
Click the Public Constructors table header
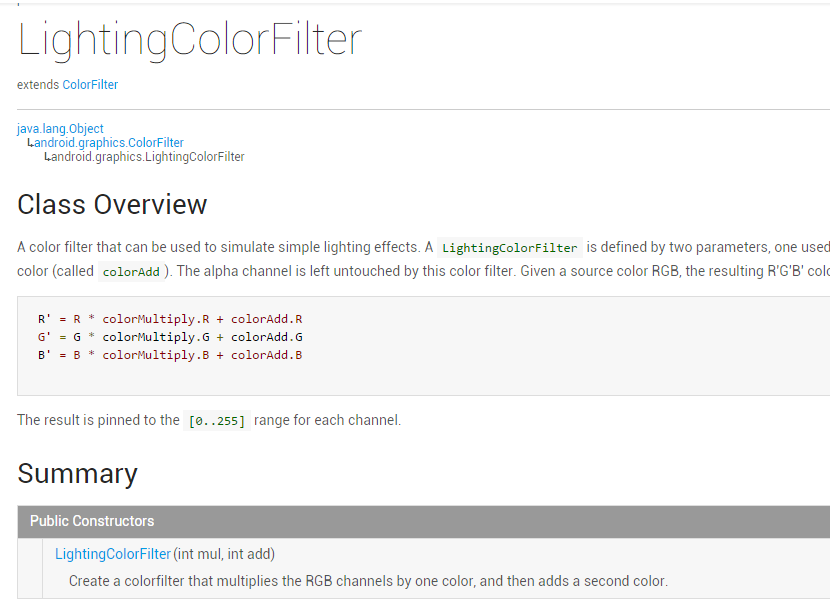tap(92, 521)
